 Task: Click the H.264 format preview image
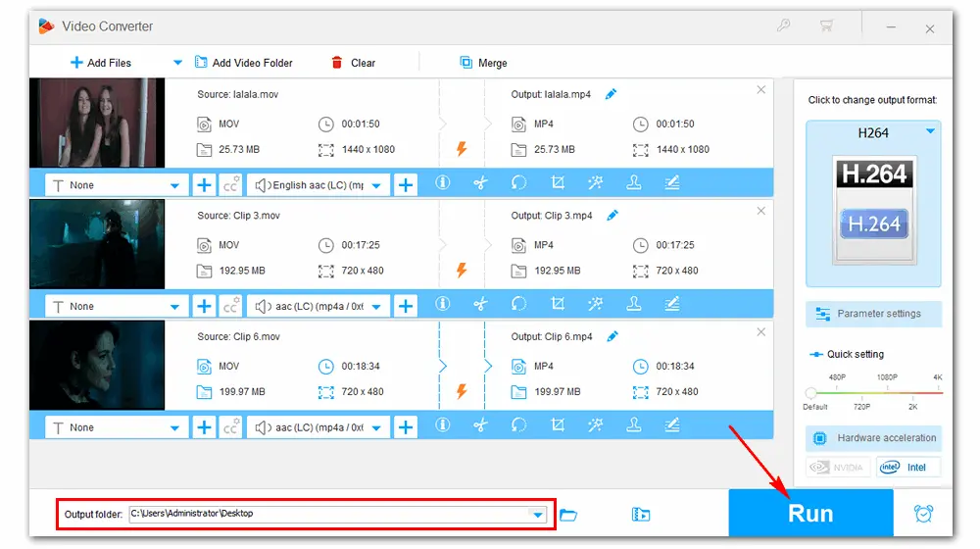pyautogui.click(x=874, y=210)
